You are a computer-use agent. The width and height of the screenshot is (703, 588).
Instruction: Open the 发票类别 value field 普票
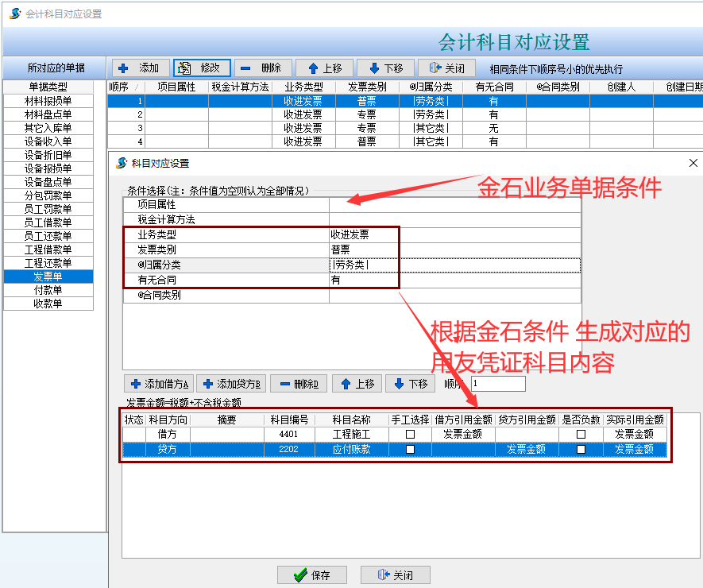tap(454, 250)
